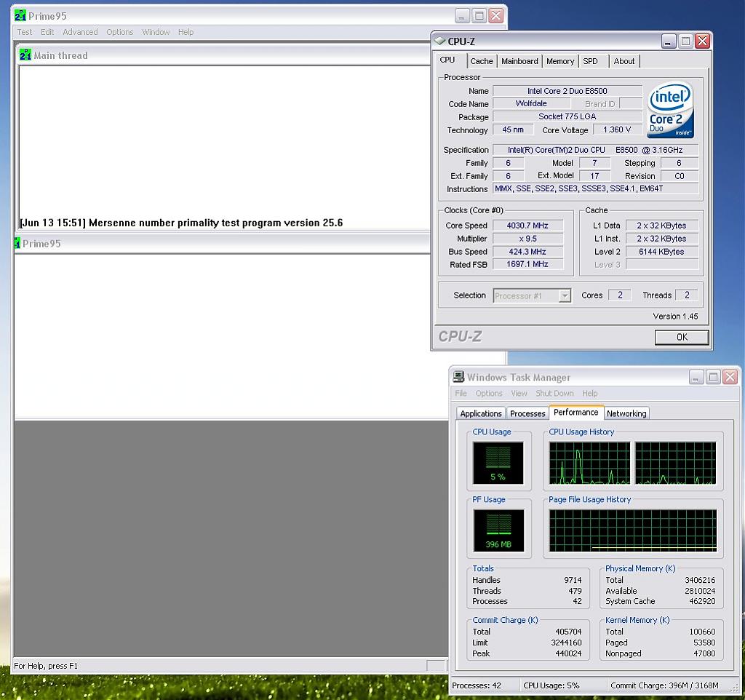The height and width of the screenshot is (700, 745).
Task: Click the Prime95 title bar icon
Action: pyautogui.click(x=20, y=16)
